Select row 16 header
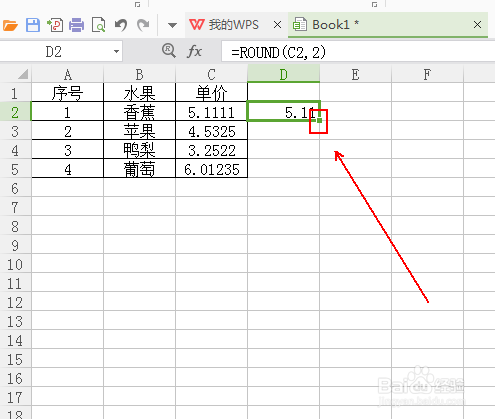Image resolution: width=495 pixels, height=419 pixels. 15,378
